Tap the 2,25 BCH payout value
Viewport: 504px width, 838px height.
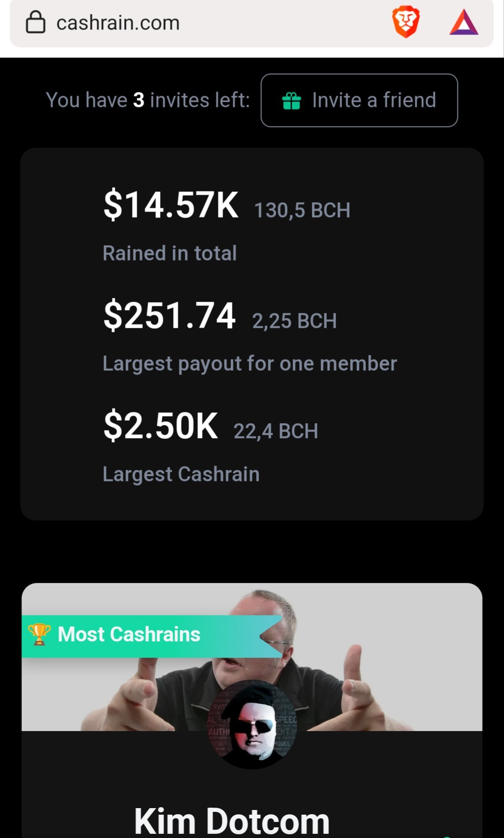coord(294,321)
